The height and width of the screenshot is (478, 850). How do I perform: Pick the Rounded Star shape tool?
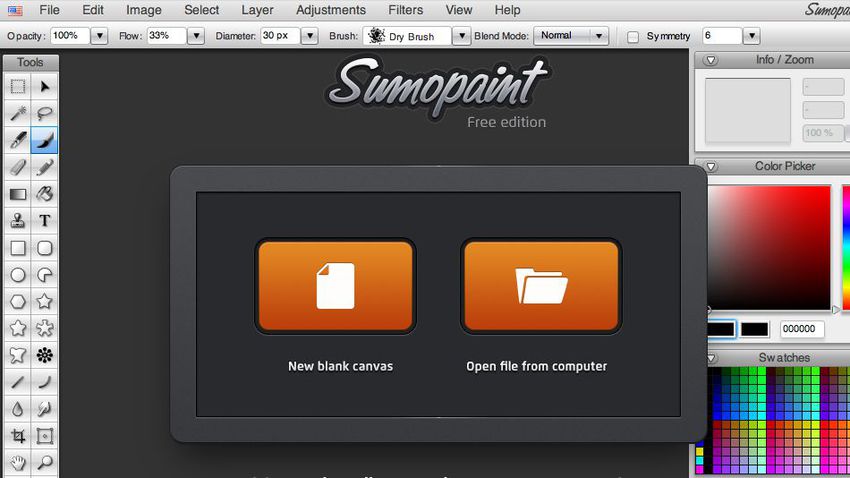coord(18,328)
